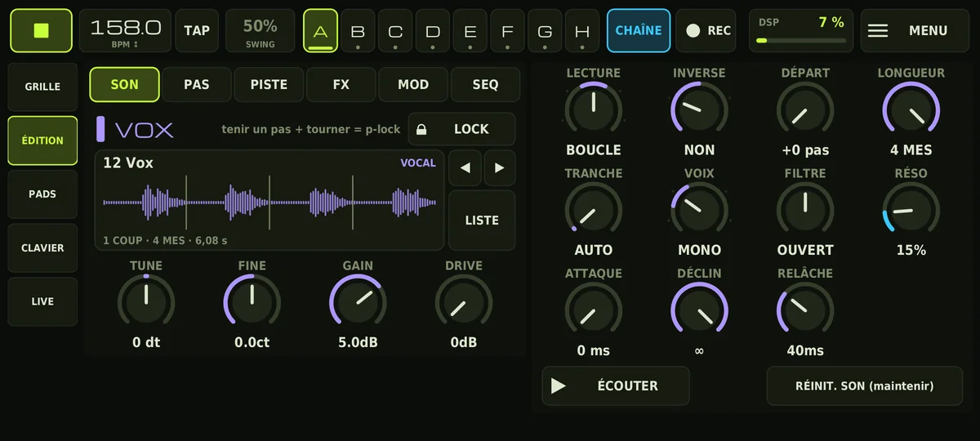Viewport: 980px width, 441px height.
Task: Switch to the ÉDITION view
Action: (x=42, y=140)
